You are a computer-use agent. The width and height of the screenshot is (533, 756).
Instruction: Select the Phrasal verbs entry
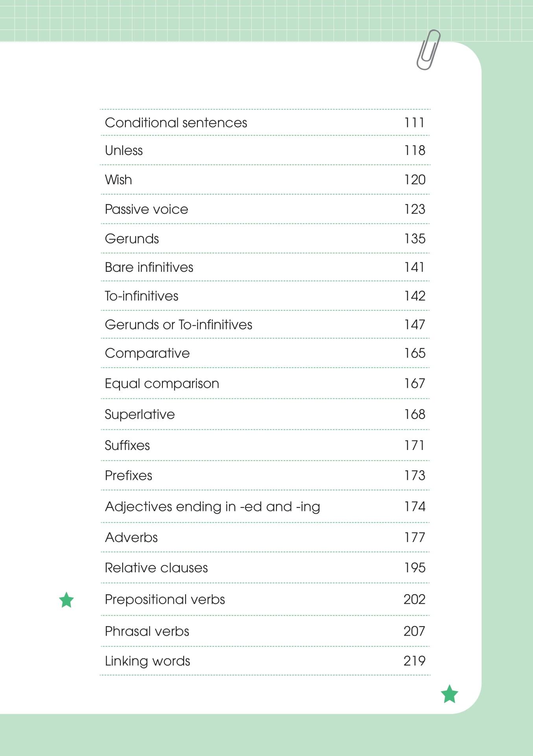[147, 631]
